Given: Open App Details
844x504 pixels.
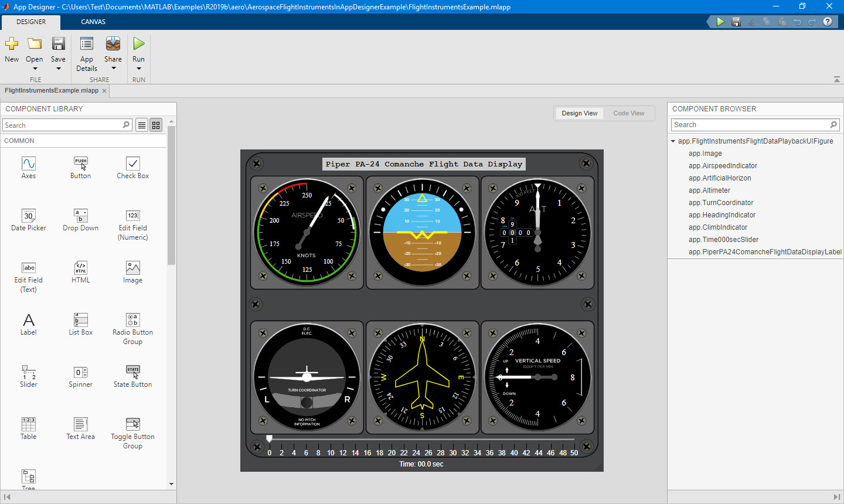Looking at the screenshot, I should (87, 54).
